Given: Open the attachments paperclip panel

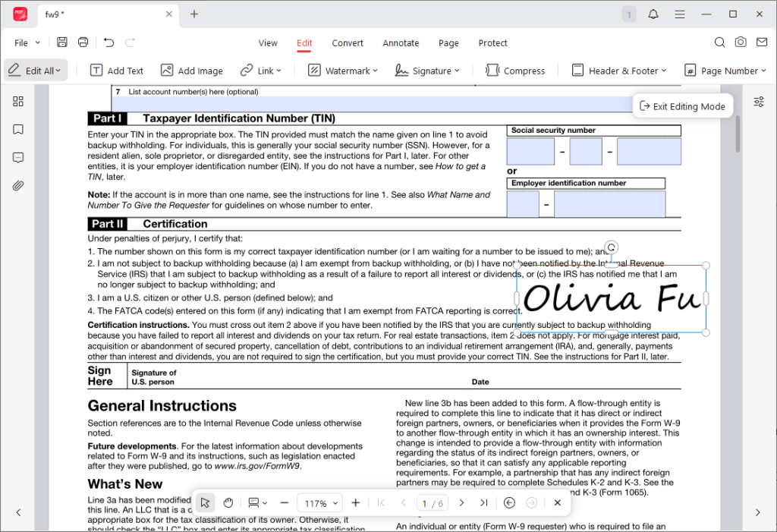Looking at the screenshot, I should (18, 186).
